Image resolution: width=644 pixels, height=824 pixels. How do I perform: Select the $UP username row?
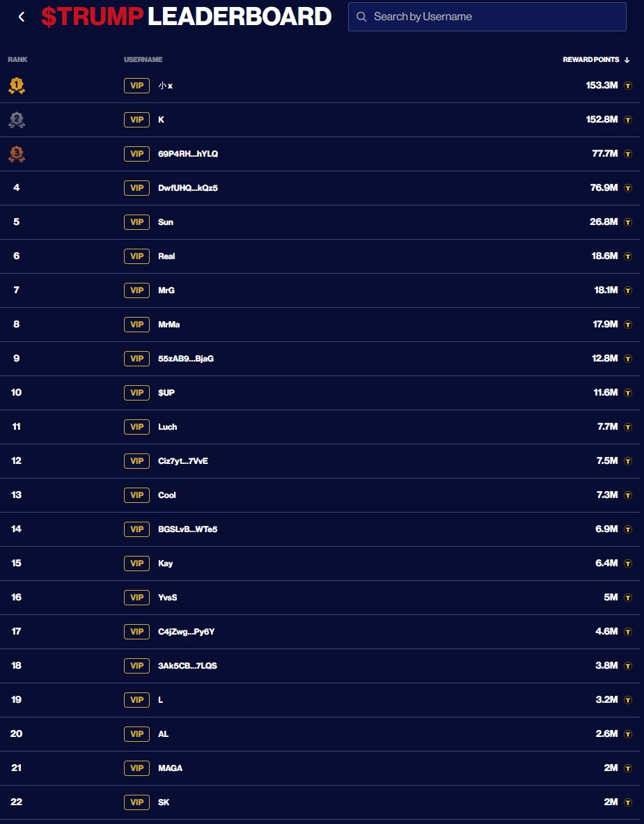[x=166, y=393]
